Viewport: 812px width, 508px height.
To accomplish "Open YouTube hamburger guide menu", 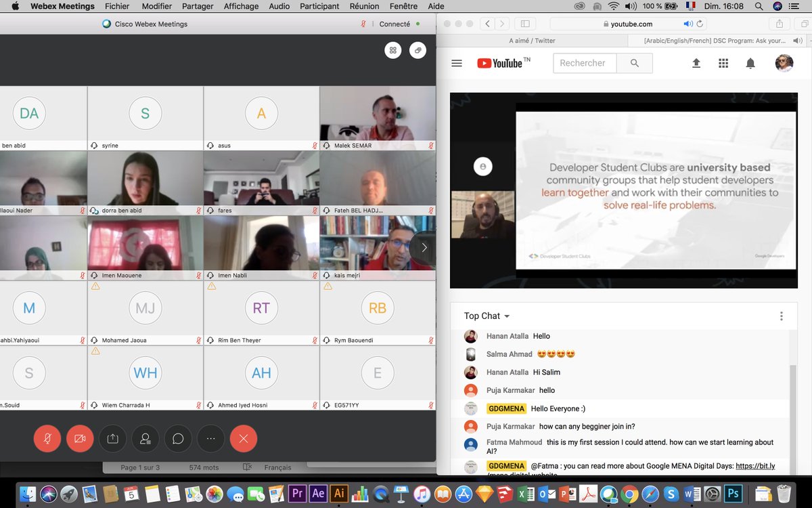I will point(457,63).
